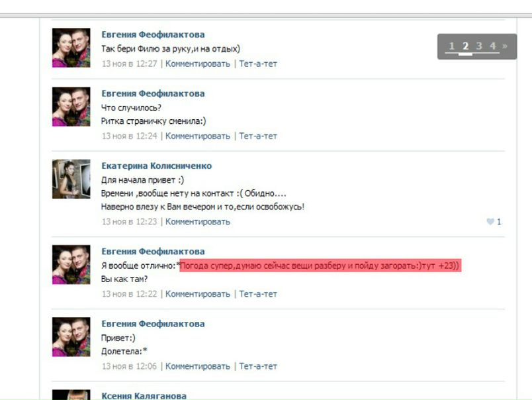Go to page 4 in pagination
Screen dimensions: 532x400
(x=493, y=46)
